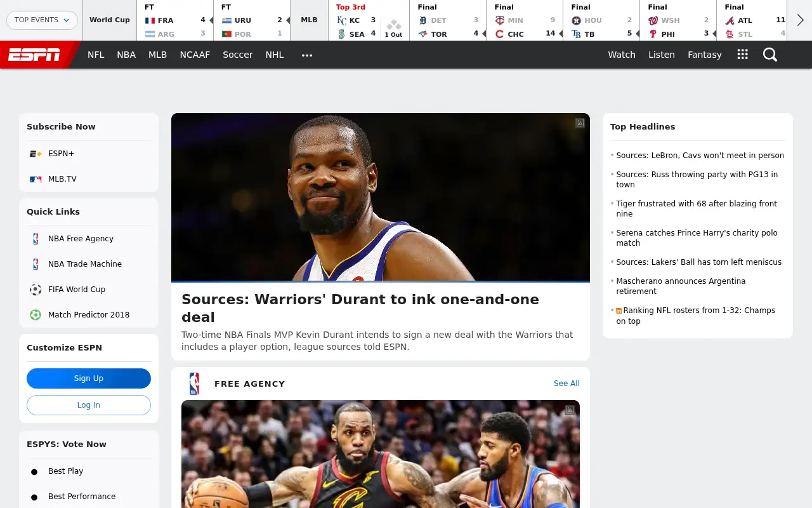Image resolution: width=812 pixels, height=508 pixels.
Task: Click the MLB.TV logo icon
Action: click(x=36, y=179)
